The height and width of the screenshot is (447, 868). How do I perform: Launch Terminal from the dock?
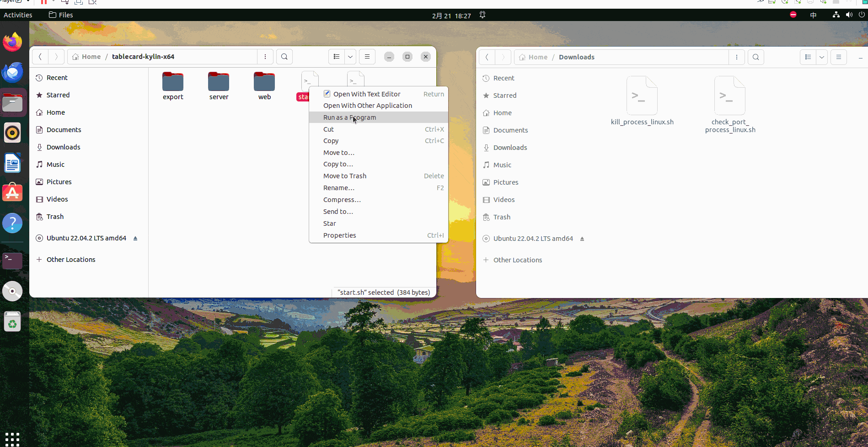(x=12, y=261)
